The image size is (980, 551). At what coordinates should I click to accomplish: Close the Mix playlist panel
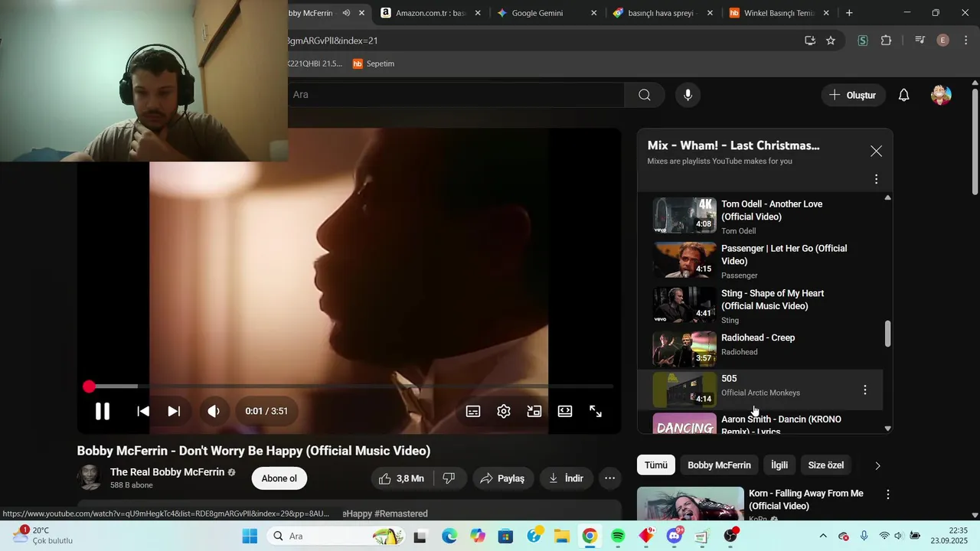[876, 152]
